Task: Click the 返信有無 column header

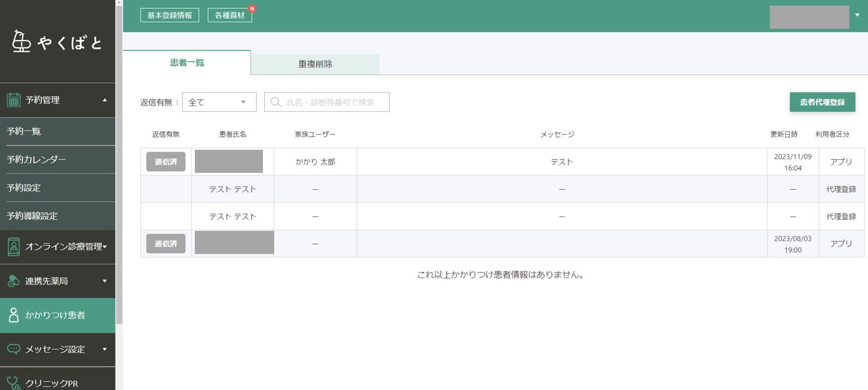Action: point(165,134)
